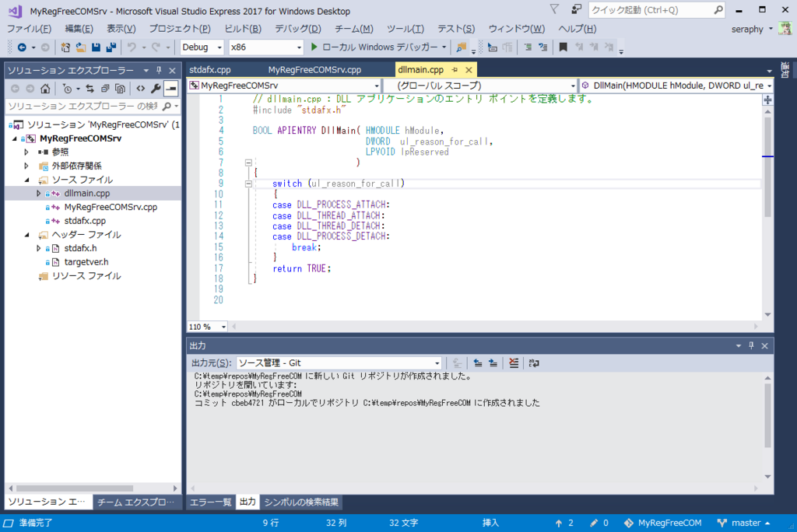Click the master branch button in status bar

pyautogui.click(x=743, y=523)
